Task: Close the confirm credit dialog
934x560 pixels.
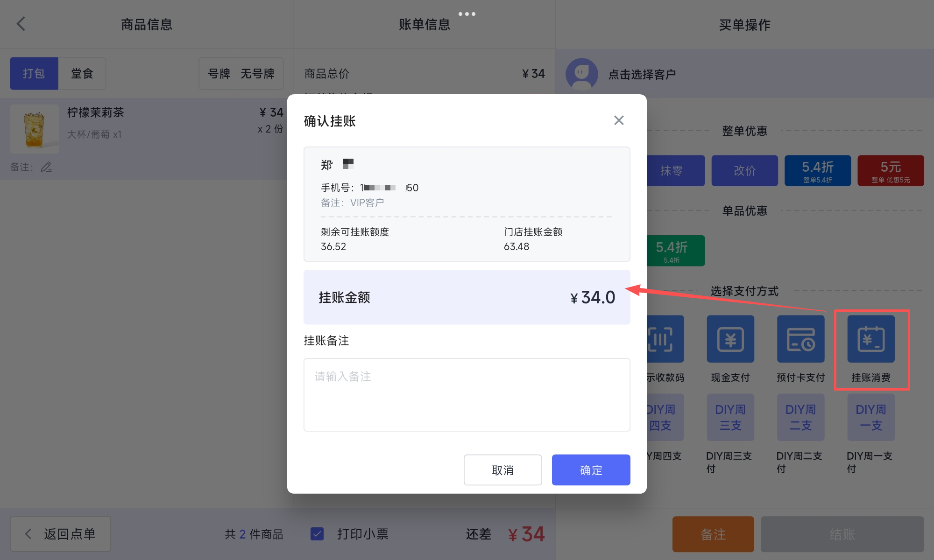Action: 619,120
